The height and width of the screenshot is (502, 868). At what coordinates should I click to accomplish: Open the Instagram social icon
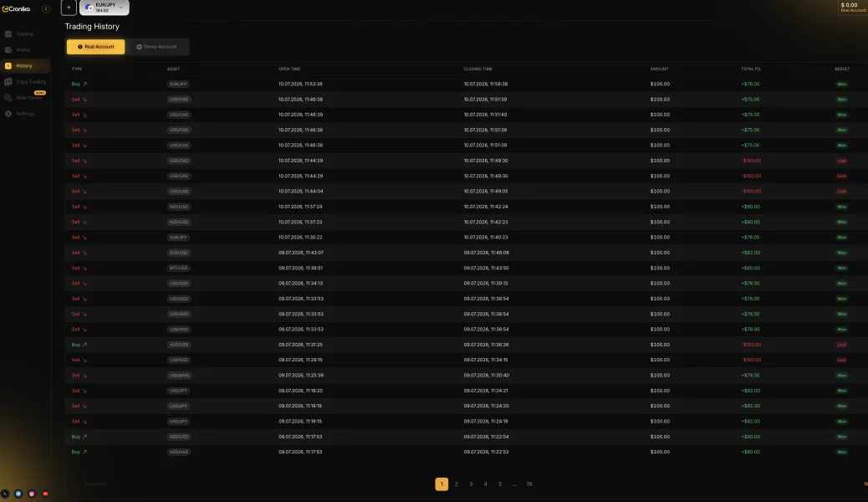pos(32,494)
